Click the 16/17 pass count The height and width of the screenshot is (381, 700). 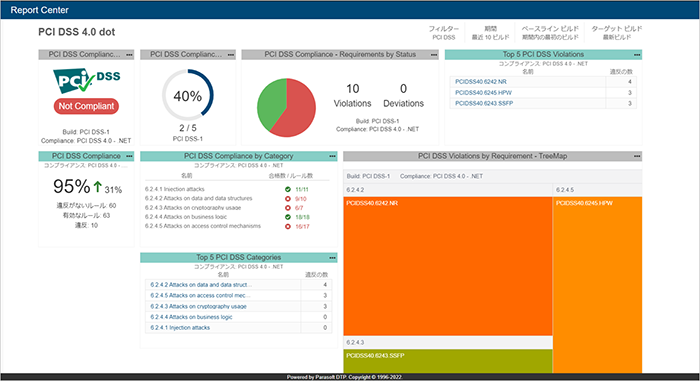click(302, 226)
